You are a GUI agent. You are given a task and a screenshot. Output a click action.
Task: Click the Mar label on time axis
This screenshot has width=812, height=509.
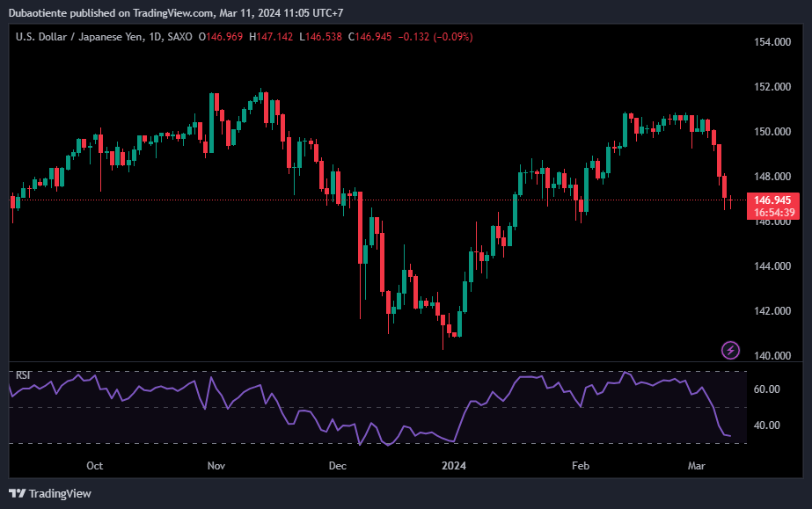point(697,466)
